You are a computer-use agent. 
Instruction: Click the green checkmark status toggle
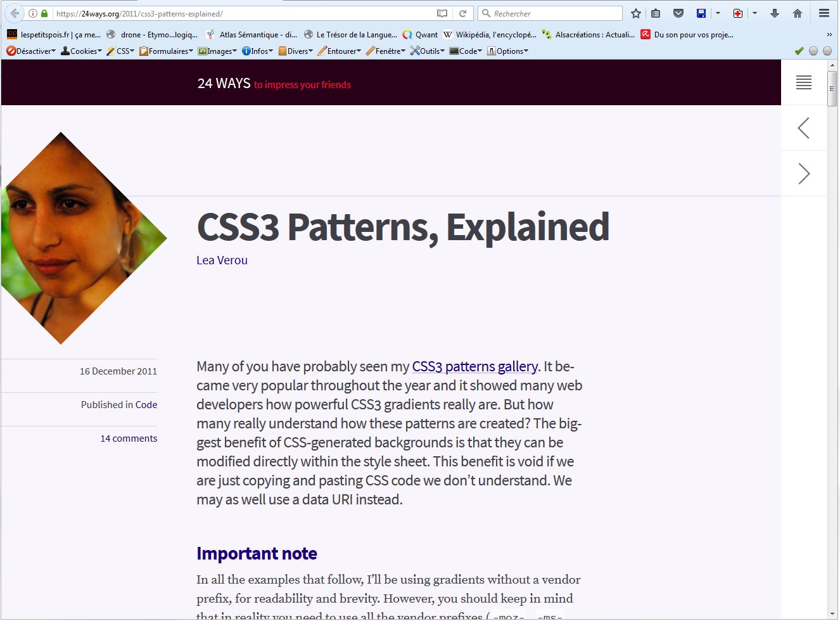799,51
